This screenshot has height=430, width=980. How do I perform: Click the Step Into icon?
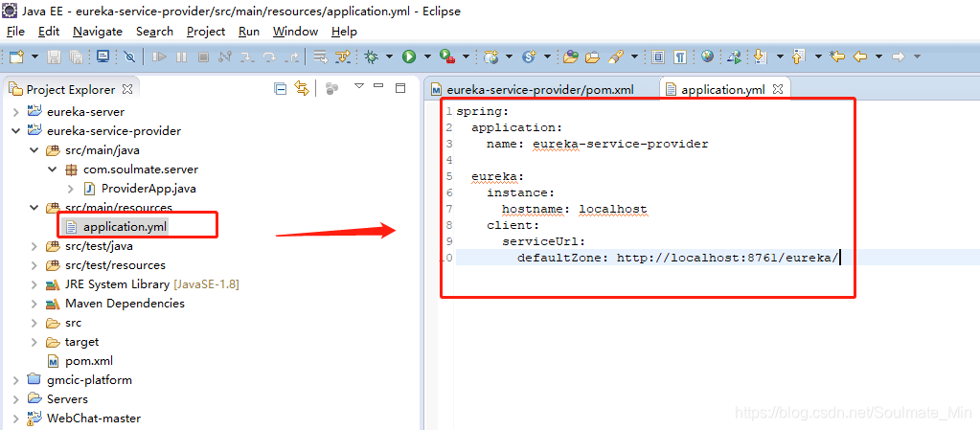pyautogui.click(x=247, y=57)
